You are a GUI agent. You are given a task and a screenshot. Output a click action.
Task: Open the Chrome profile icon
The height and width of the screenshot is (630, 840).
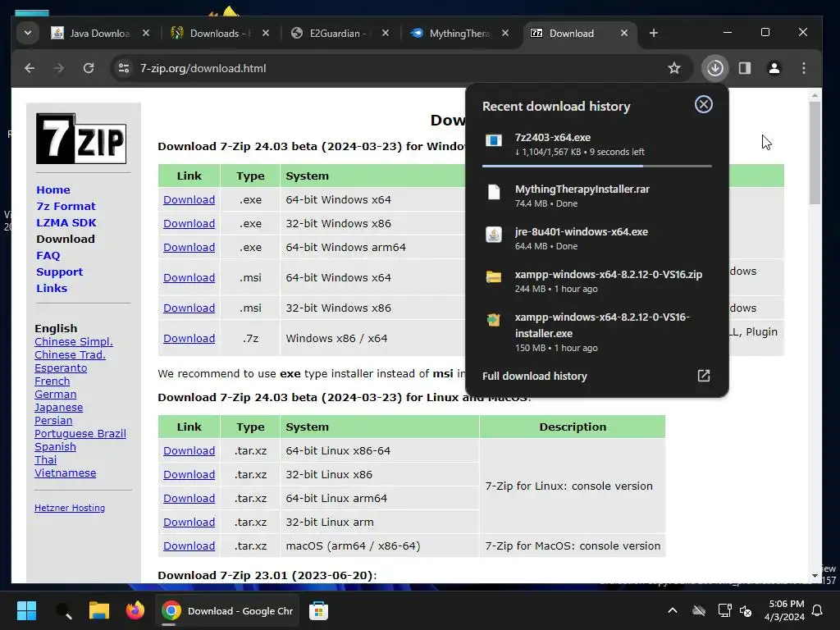(774, 68)
